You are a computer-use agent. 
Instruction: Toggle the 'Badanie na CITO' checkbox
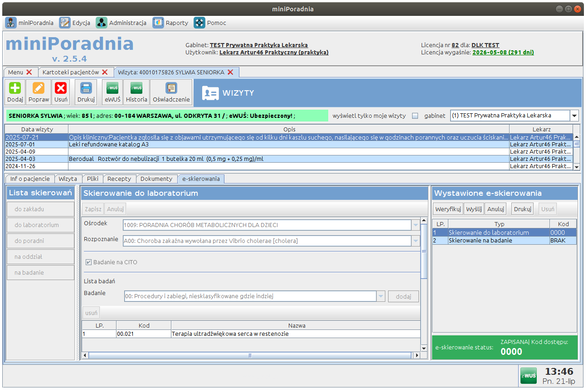coord(89,262)
